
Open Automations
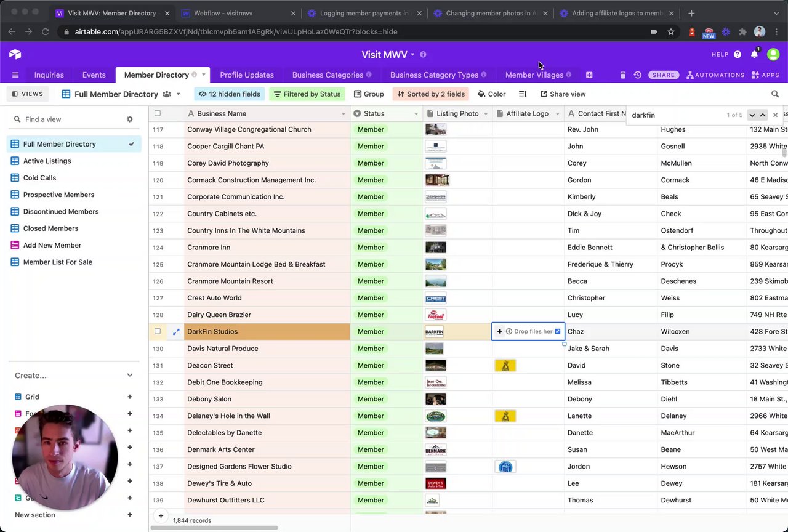pos(715,75)
